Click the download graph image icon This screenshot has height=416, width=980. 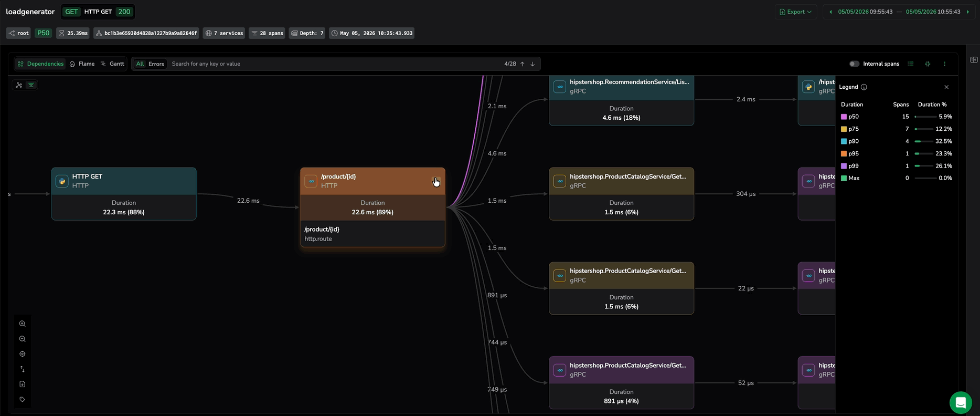(x=22, y=384)
